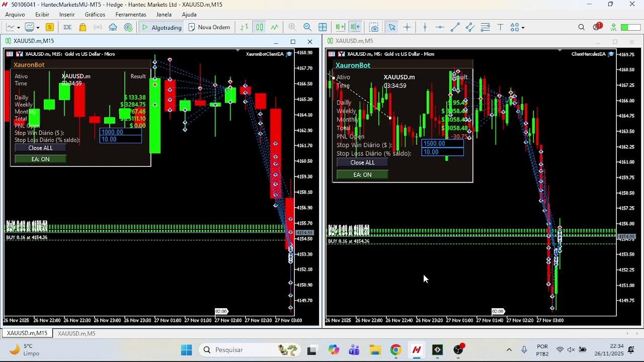Select the text label tool
Screen dimensions: 644x362
(501, 27)
